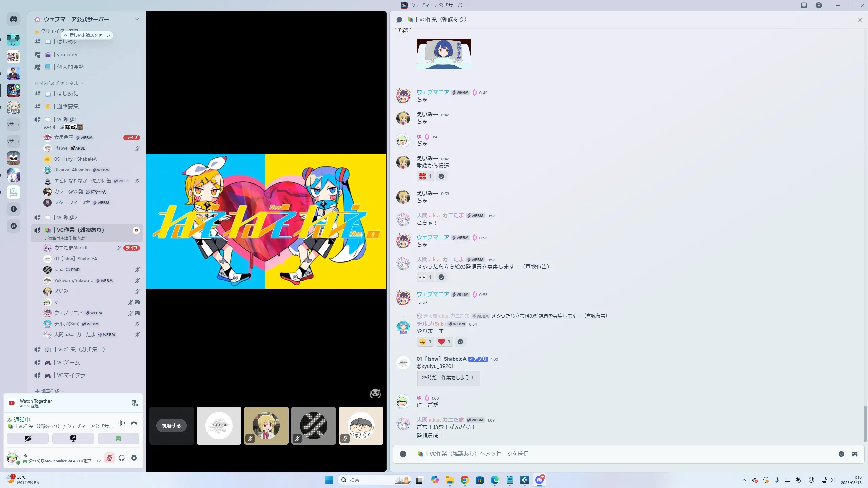Jump to 新しい未読メッセージ
Viewport: 868px width, 488px height.
coord(87,35)
